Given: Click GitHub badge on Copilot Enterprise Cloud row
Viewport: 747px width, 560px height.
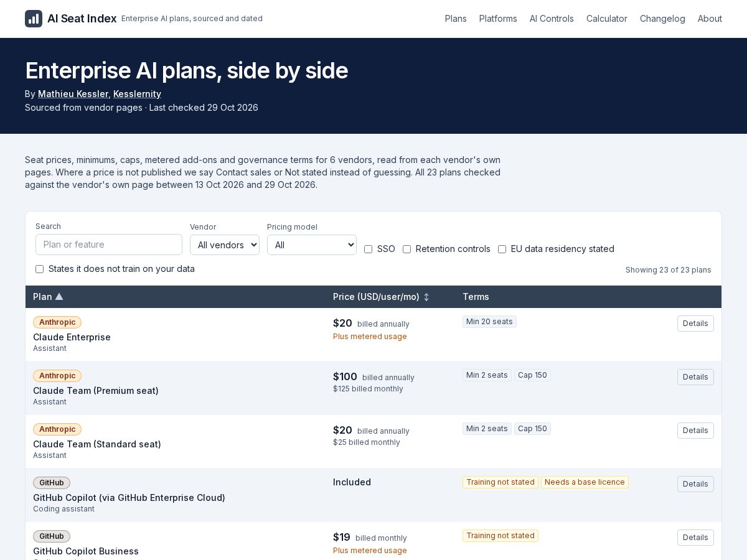Looking at the screenshot, I should [52, 483].
